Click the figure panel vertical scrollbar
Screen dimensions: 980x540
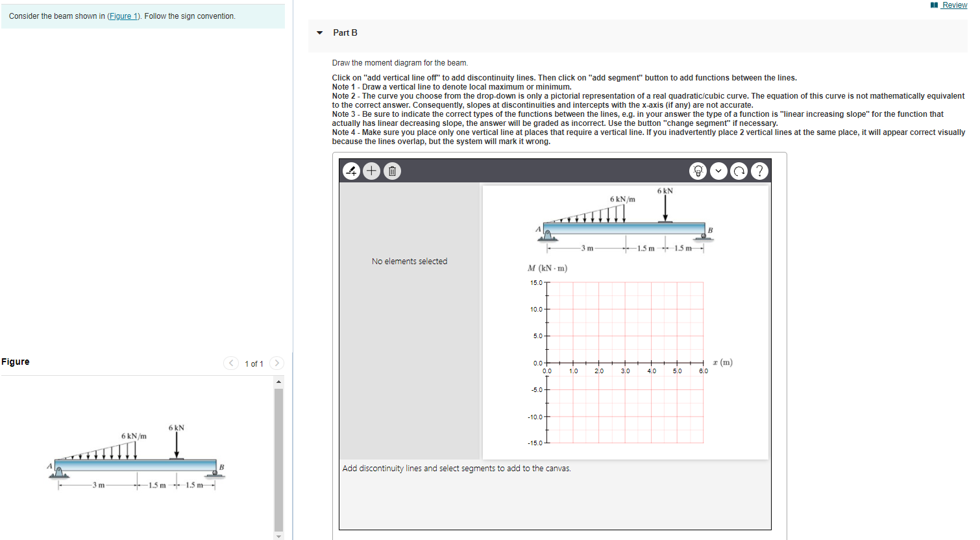279,460
